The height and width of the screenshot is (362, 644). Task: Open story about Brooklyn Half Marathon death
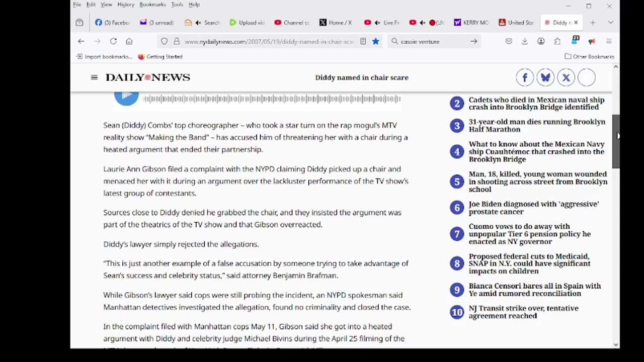coord(537,126)
